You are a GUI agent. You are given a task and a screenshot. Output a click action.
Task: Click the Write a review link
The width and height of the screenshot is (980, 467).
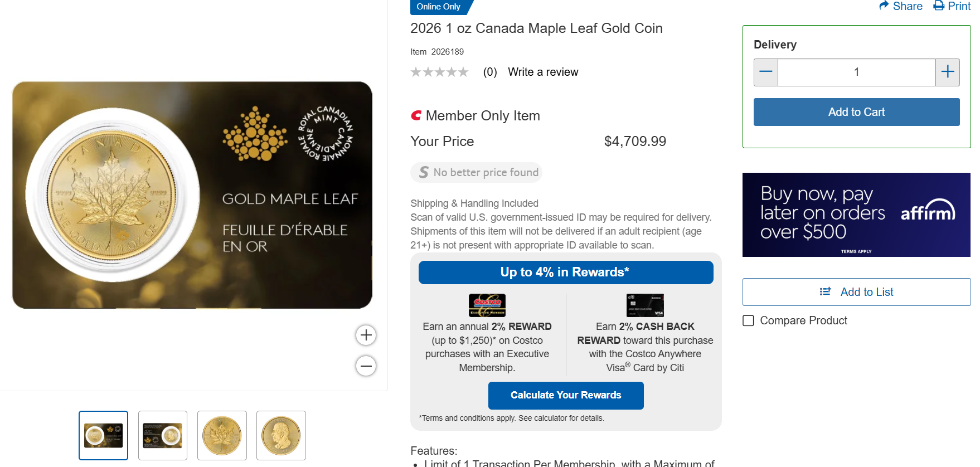(543, 72)
